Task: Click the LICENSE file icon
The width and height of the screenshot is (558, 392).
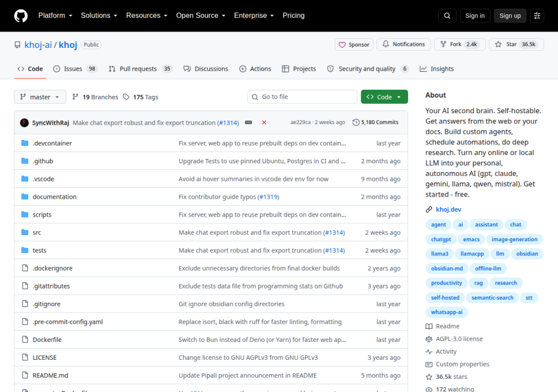Action: (x=25, y=357)
